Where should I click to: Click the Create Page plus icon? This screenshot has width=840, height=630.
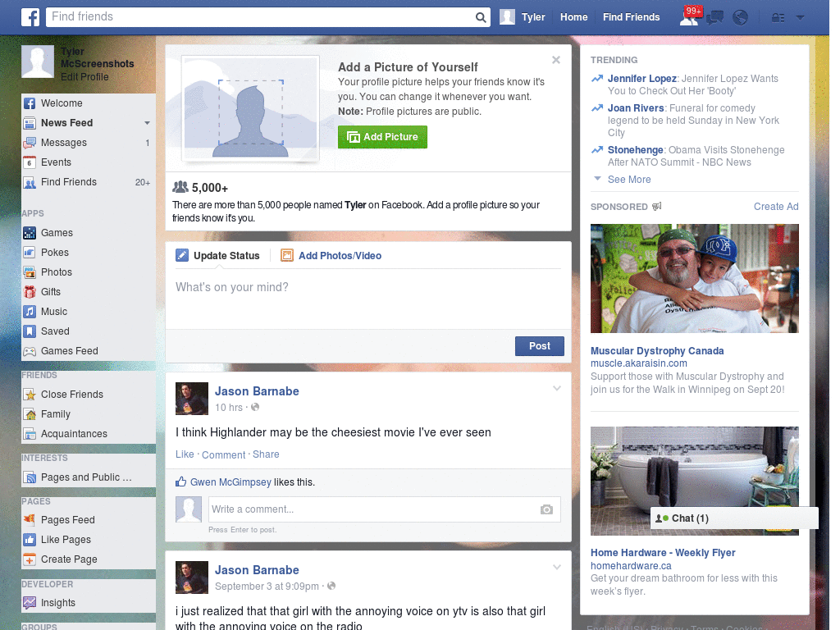tap(30, 559)
